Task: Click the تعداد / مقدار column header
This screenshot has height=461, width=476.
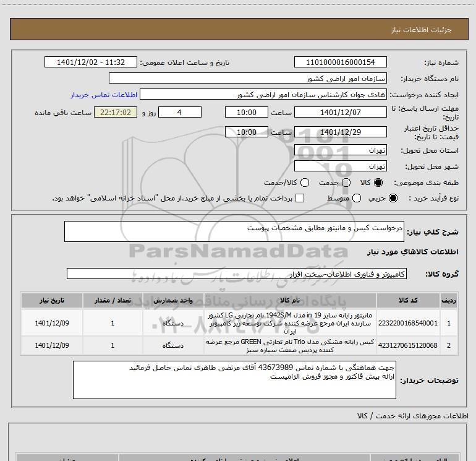Action: point(113,300)
